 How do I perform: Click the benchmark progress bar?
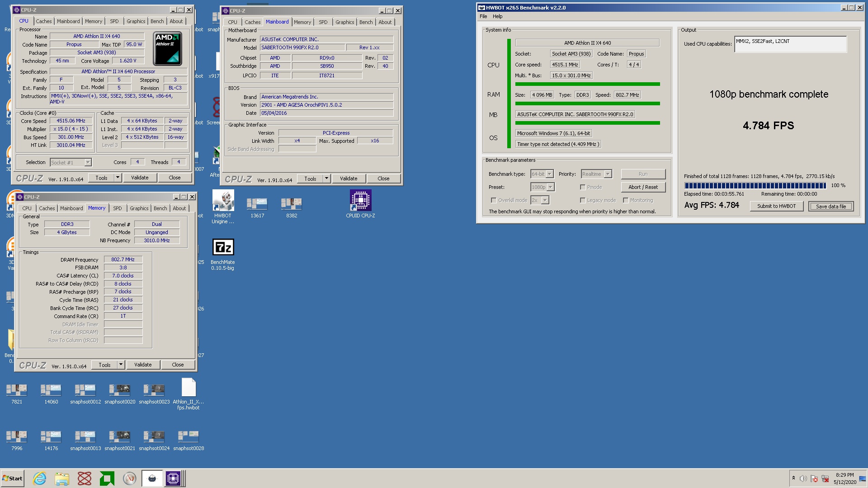coord(755,186)
